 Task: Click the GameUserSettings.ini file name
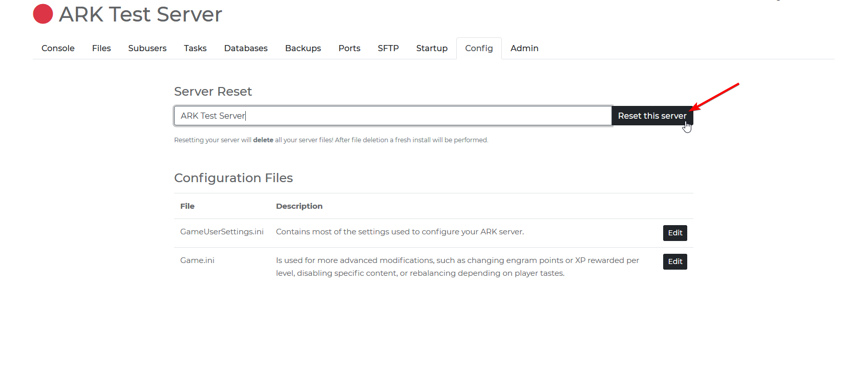coord(222,232)
